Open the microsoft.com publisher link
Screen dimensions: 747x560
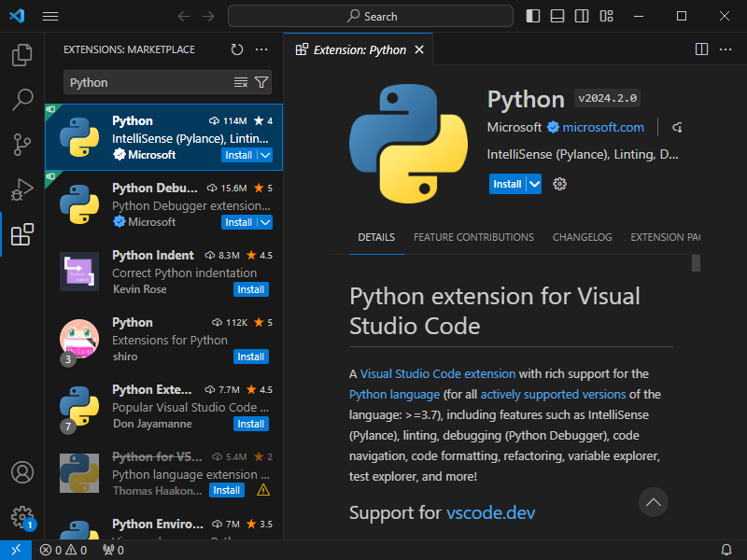pyautogui.click(x=602, y=127)
